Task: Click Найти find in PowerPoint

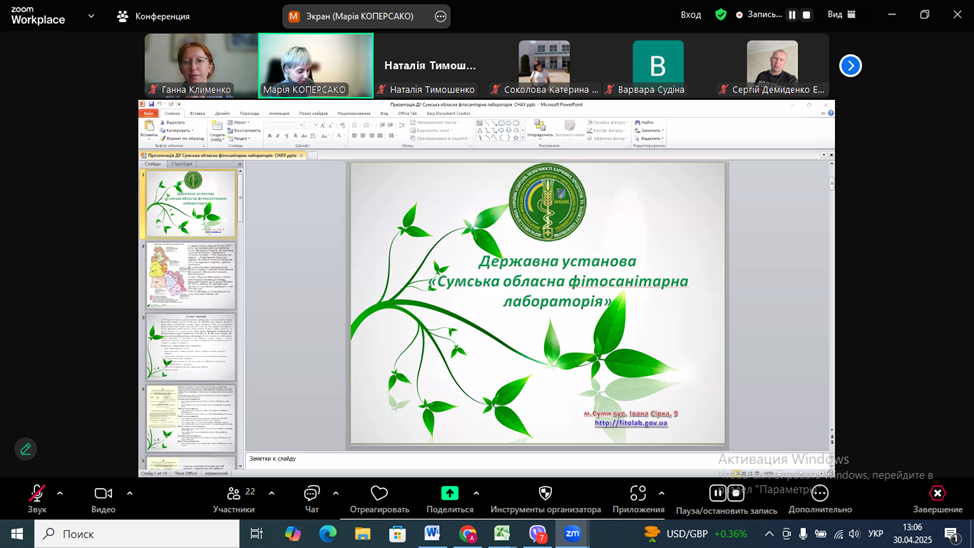Action: click(x=644, y=122)
